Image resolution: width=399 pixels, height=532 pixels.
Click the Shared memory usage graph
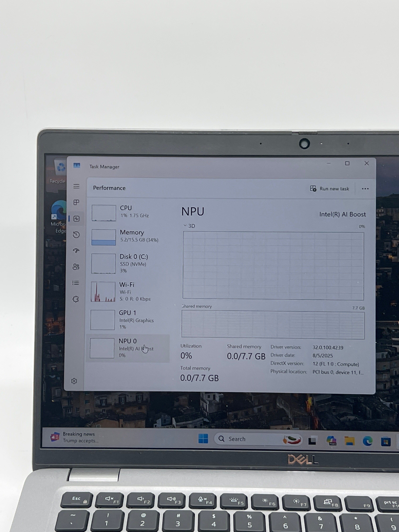pos(273,325)
